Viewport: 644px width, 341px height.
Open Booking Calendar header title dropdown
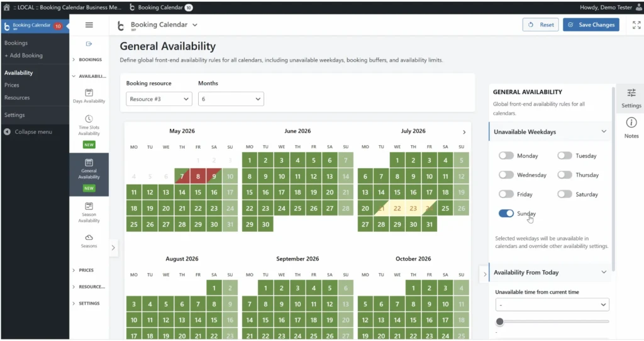point(164,24)
